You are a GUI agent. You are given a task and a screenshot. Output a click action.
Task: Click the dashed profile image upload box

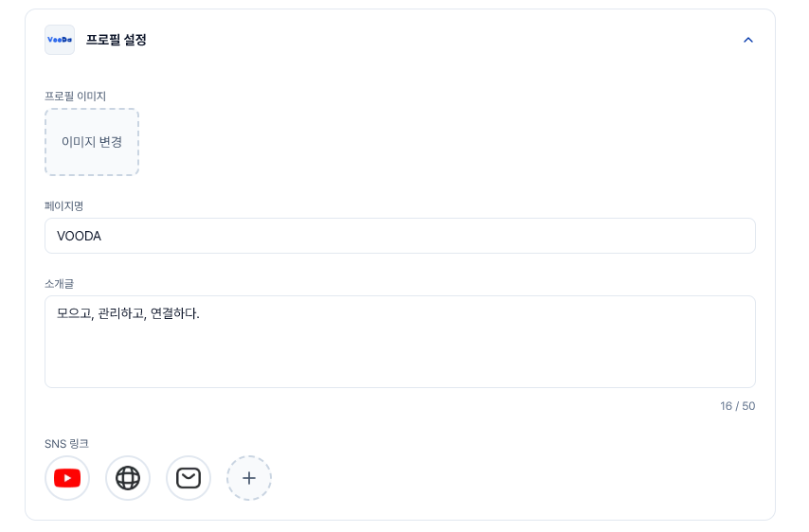pyautogui.click(x=92, y=142)
